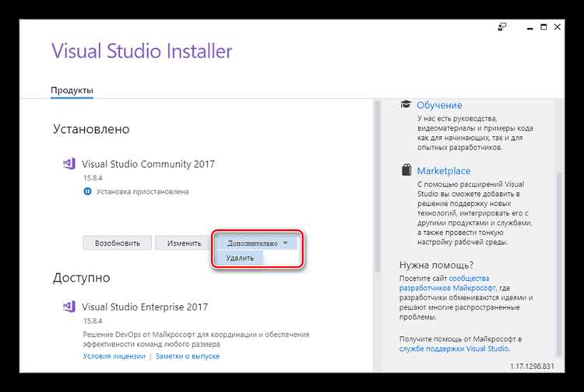Open the Marketplace link
This screenshot has height=392, width=584.
(x=443, y=170)
